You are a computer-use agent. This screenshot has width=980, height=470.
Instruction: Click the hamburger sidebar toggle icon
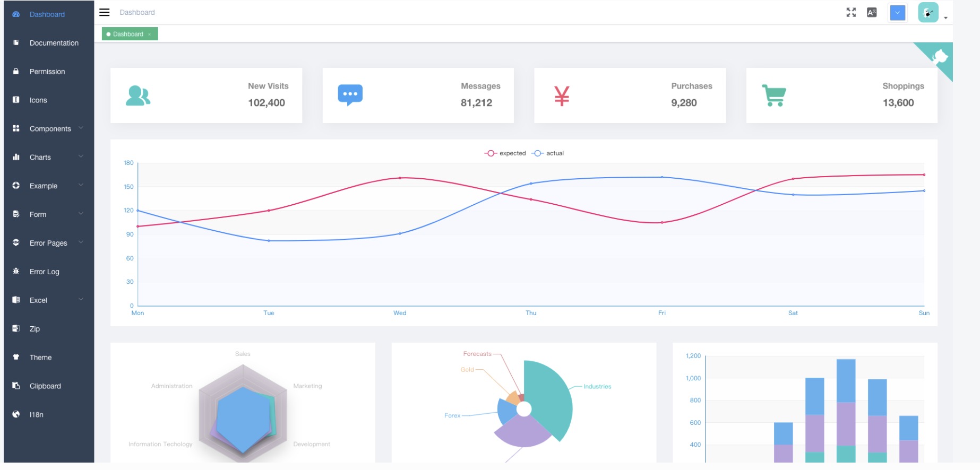click(x=105, y=12)
